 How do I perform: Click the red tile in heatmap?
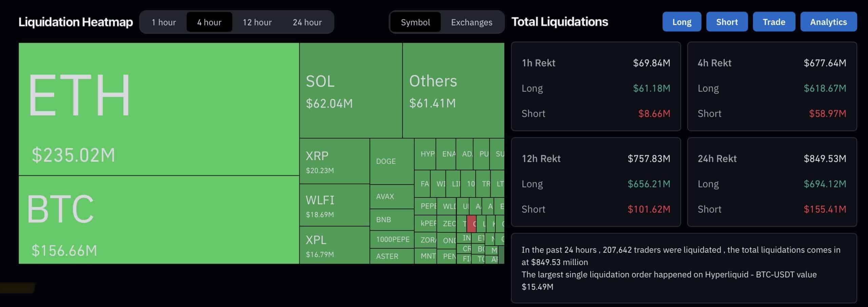(472, 224)
